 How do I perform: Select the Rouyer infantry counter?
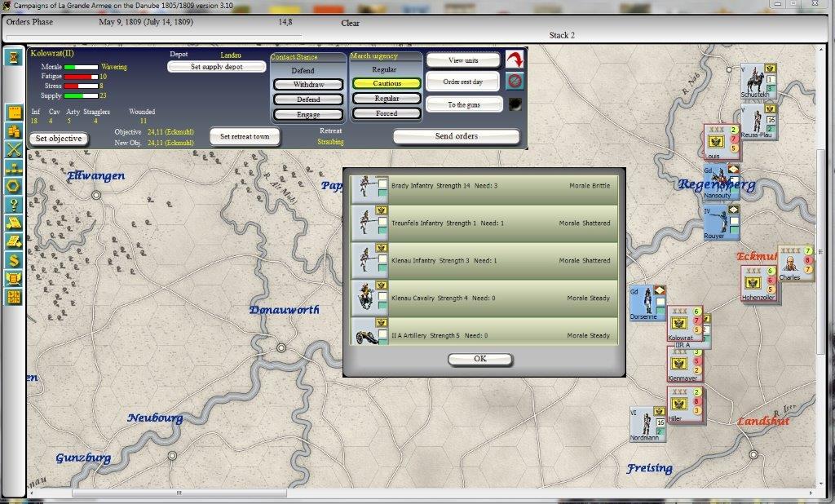(x=722, y=222)
